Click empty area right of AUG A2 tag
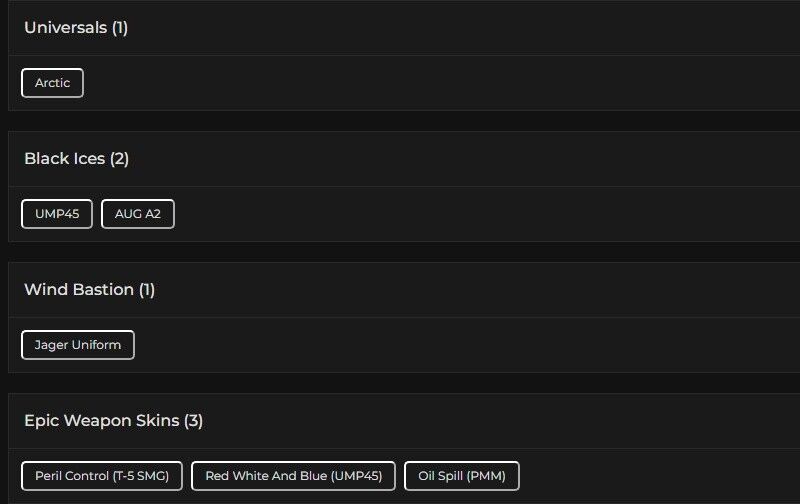Image resolution: width=800 pixels, height=504 pixels. point(450,214)
